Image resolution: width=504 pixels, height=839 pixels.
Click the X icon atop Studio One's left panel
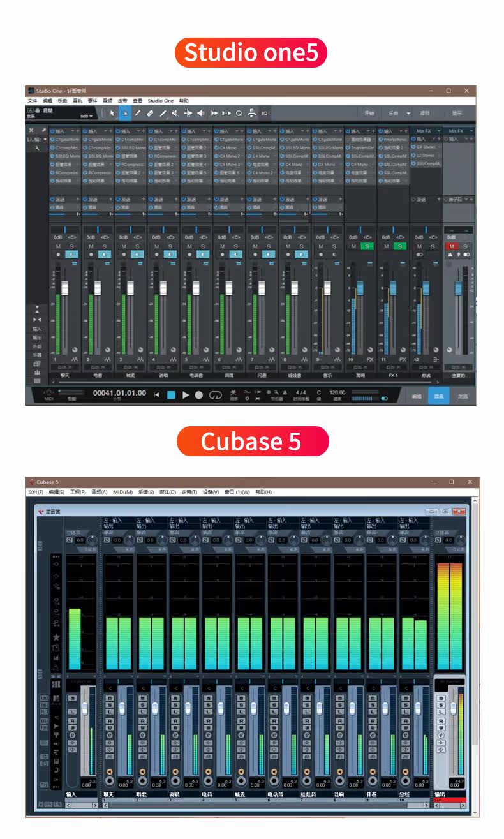point(31,131)
